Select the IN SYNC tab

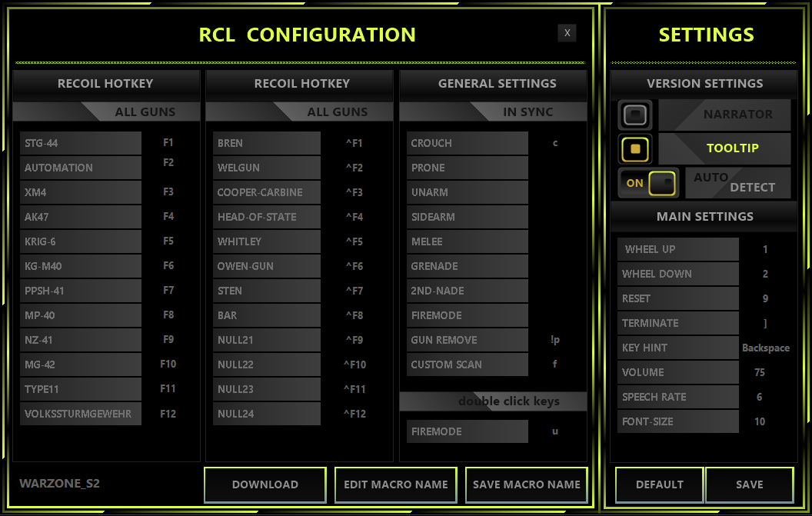527,112
